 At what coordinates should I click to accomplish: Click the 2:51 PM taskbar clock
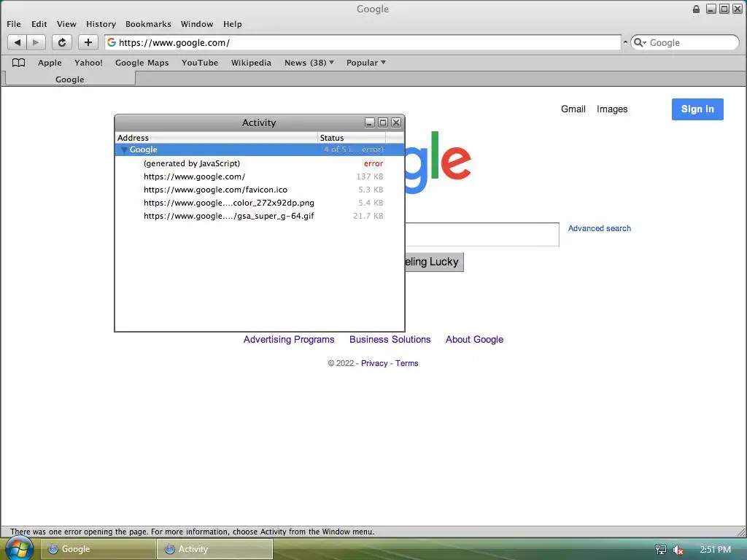715,550
